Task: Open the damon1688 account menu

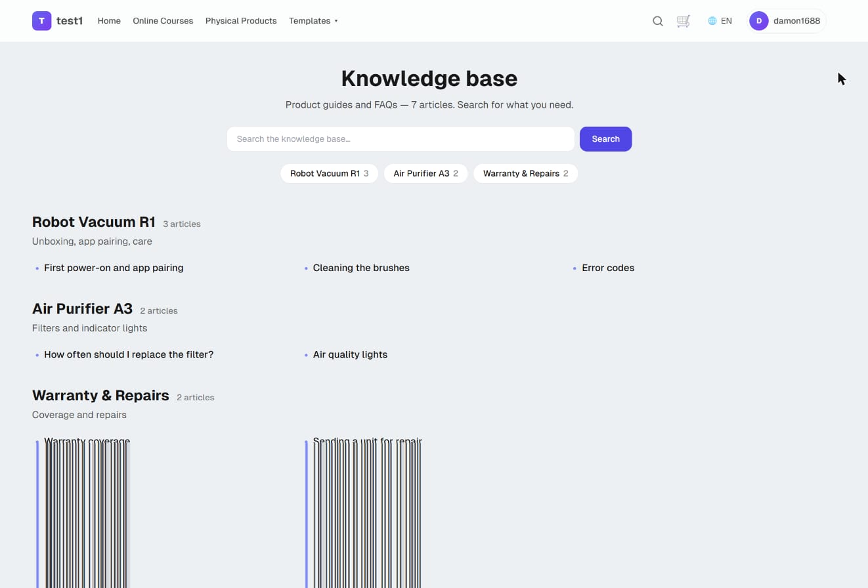Action: pyautogui.click(x=787, y=21)
